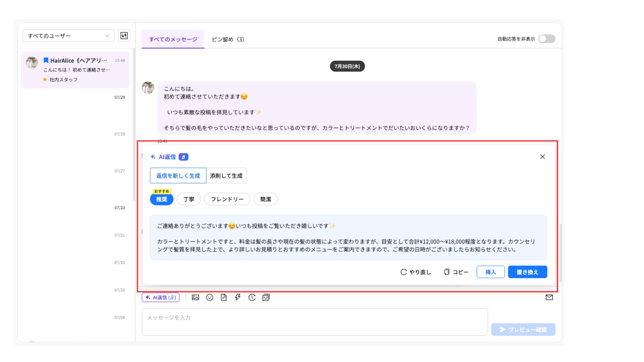This screenshot has height=362, width=644.
Task: Click the clock schedule icon
Action: (252, 297)
